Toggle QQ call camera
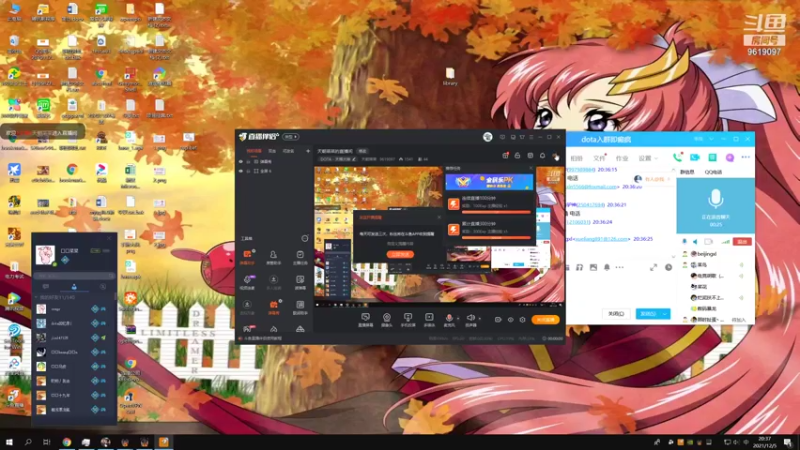 (x=708, y=241)
